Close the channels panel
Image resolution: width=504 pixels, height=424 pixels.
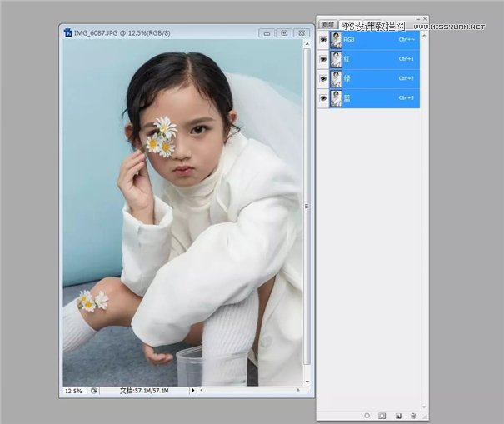pos(425,19)
